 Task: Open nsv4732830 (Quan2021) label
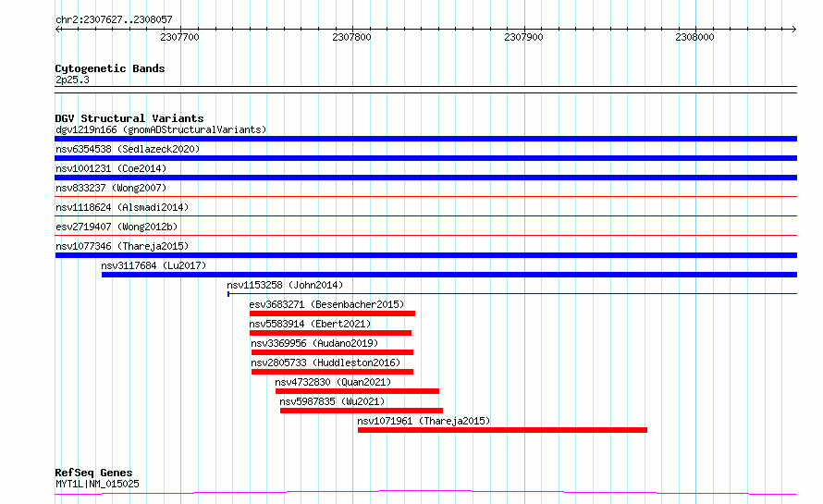[x=333, y=382]
